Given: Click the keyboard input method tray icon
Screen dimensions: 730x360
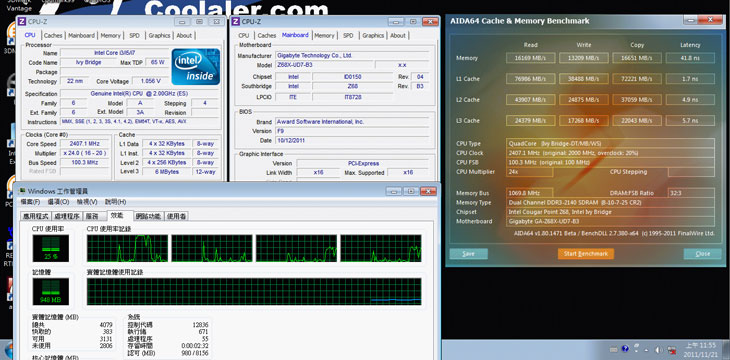Looking at the screenshot, I should [x=614, y=349].
